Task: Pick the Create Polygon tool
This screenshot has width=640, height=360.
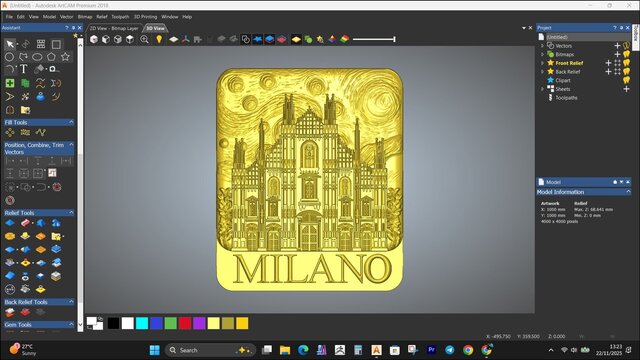Action: click(51, 57)
